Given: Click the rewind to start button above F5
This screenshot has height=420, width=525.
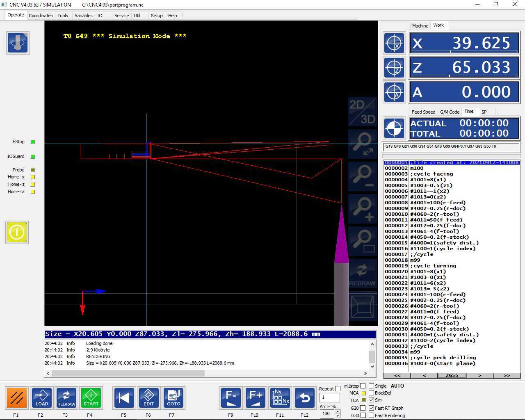Looking at the screenshot, I should click(x=124, y=398).
